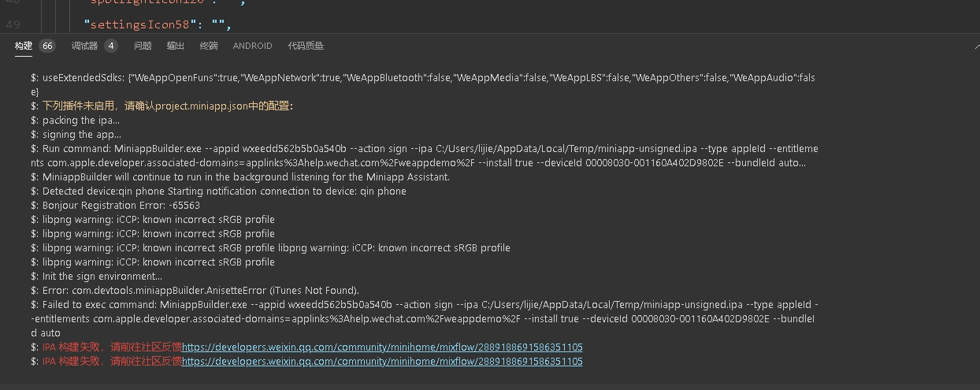
Task: Click line number 49 in the gutter
Action: tap(13, 24)
